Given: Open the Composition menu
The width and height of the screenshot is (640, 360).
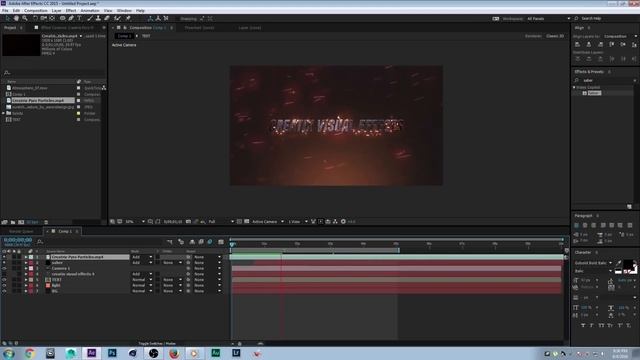Looking at the screenshot, I should click(36, 11).
